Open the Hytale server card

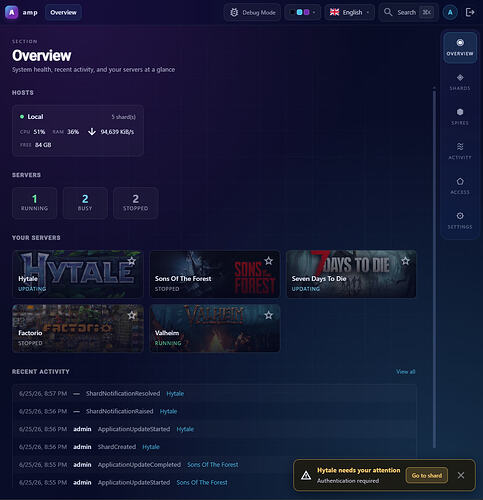[78, 274]
